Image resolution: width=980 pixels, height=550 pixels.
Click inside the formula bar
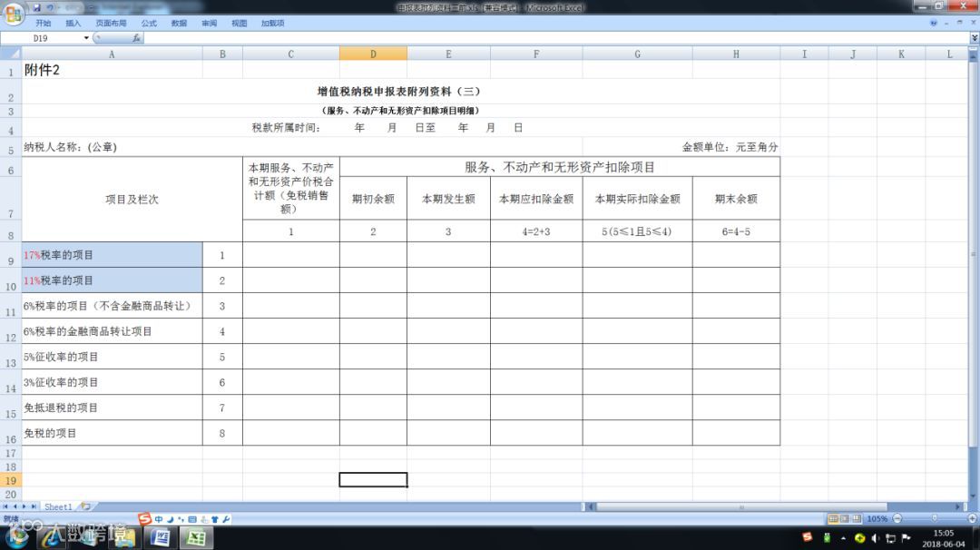[x=556, y=38]
